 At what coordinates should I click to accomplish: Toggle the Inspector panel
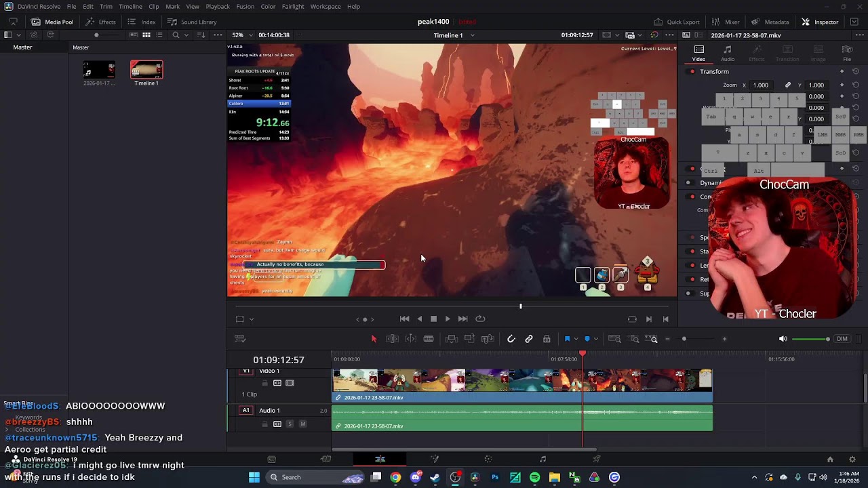(820, 22)
